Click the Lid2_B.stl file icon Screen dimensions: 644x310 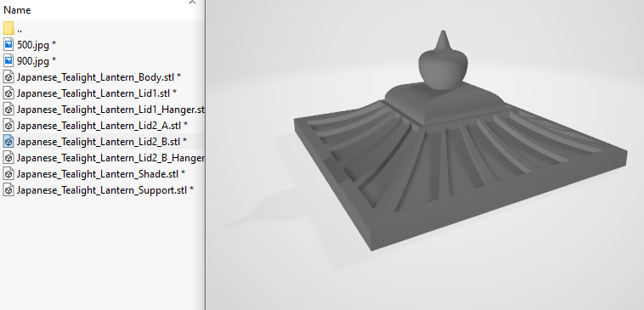click(x=8, y=142)
